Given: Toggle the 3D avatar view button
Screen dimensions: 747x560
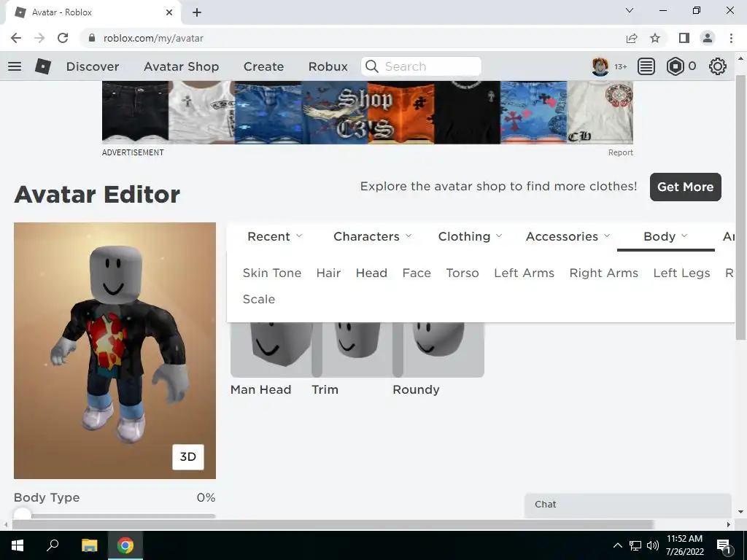Looking at the screenshot, I should tap(188, 457).
